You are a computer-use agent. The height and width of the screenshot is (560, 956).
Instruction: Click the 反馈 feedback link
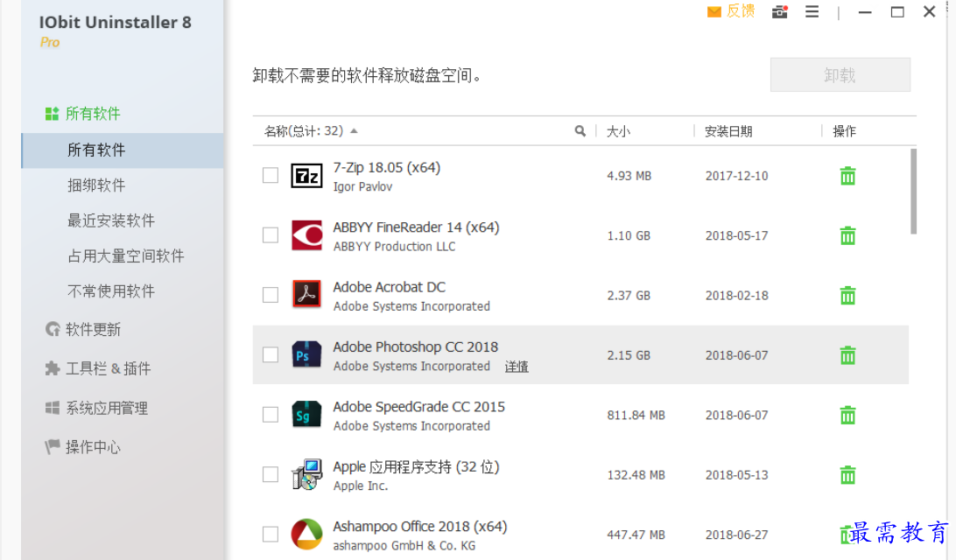coord(741,11)
